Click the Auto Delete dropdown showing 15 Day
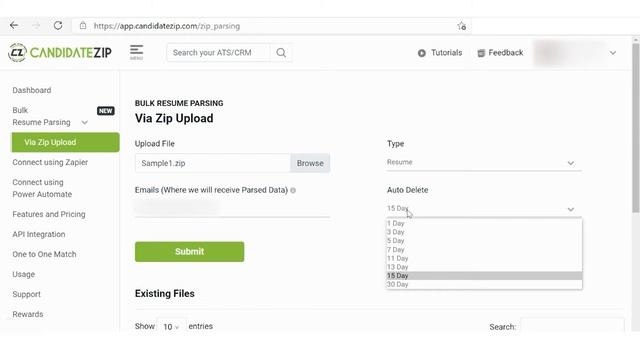The height and width of the screenshot is (360, 640). [x=484, y=209]
